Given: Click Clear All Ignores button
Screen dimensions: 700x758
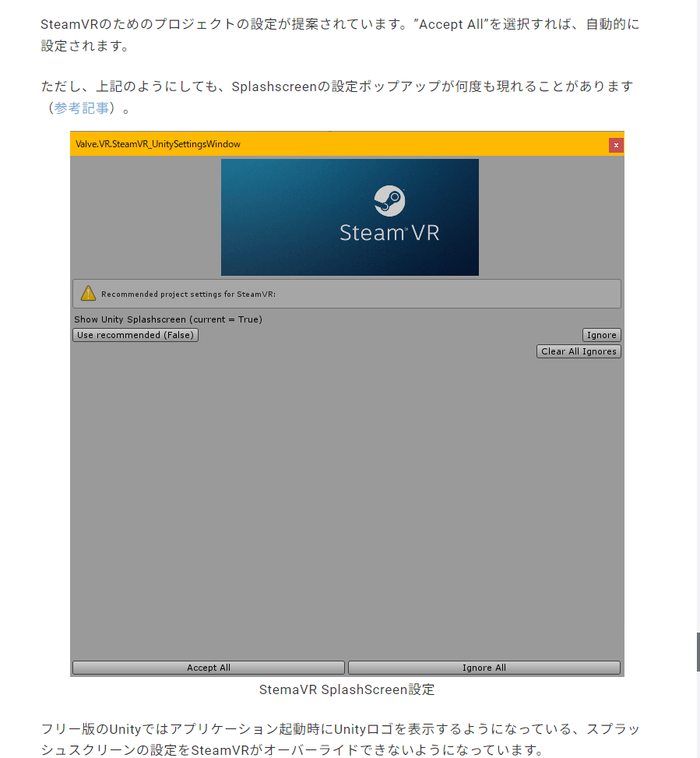Looking at the screenshot, I should coord(579,351).
